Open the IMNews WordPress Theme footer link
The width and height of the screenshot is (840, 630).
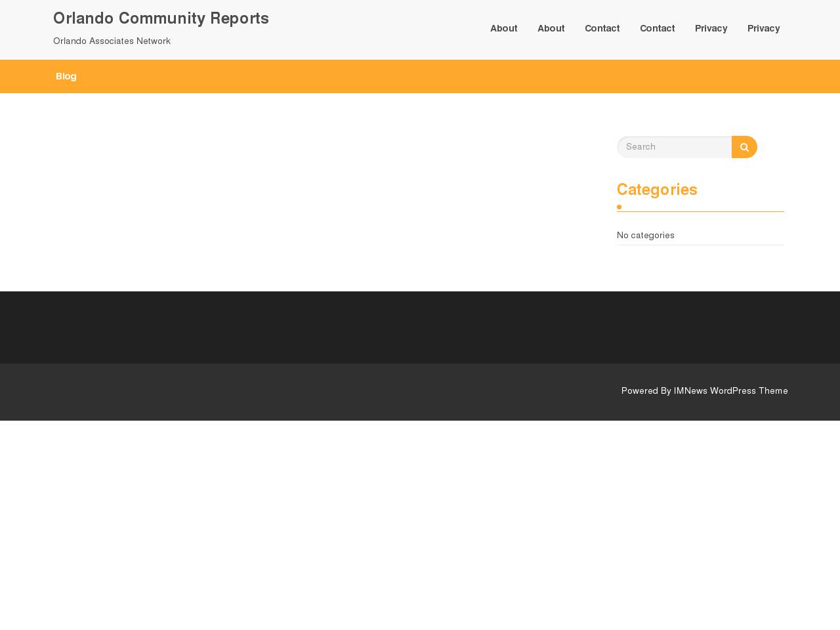click(x=731, y=390)
